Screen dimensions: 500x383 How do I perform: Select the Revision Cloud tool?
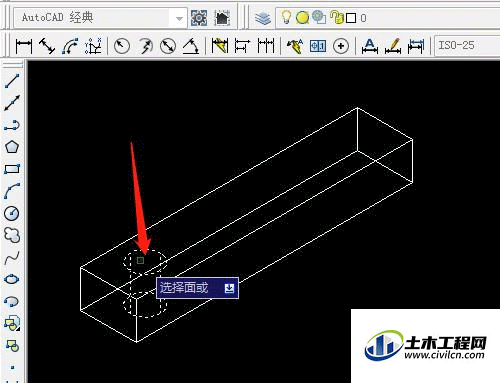[12, 235]
